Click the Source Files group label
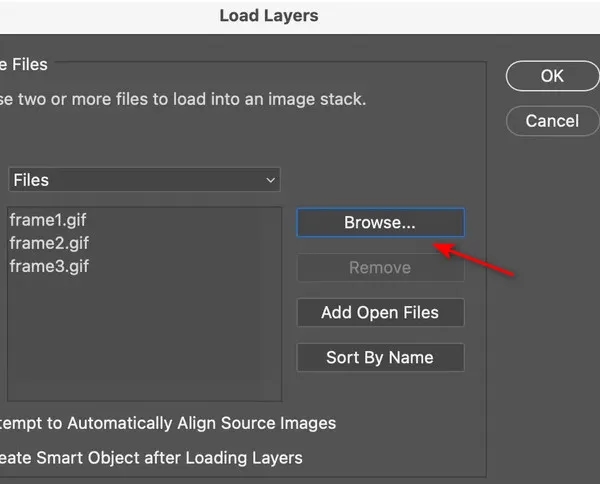 tap(24, 64)
